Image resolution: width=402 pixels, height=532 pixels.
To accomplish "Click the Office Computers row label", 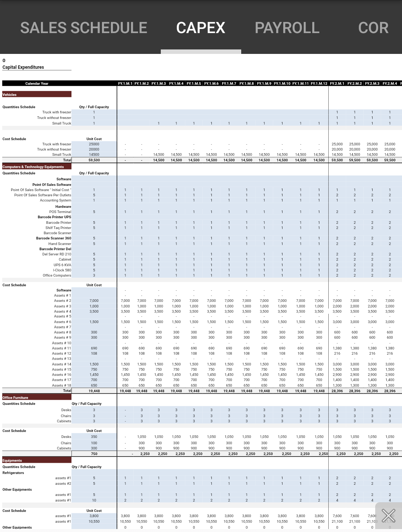I will (x=57, y=275).
